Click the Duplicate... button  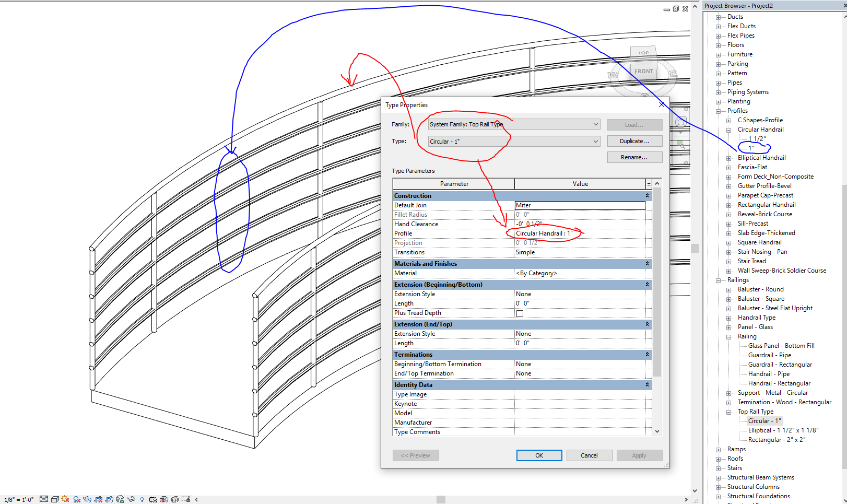pos(634,141)
